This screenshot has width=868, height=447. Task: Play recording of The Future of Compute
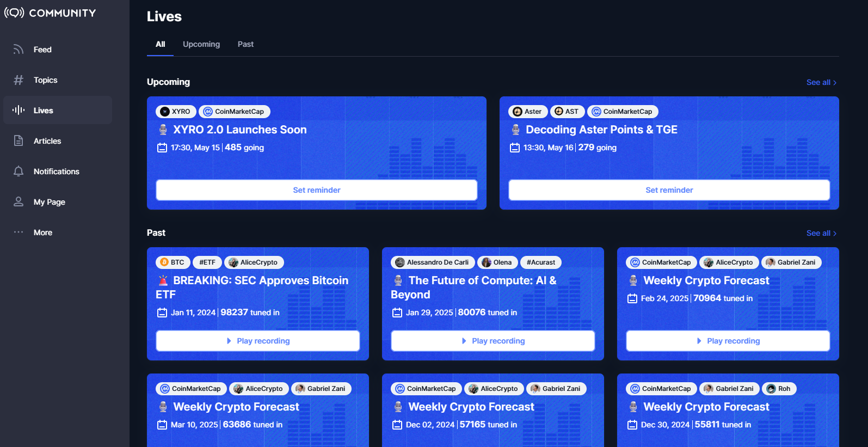493,341
